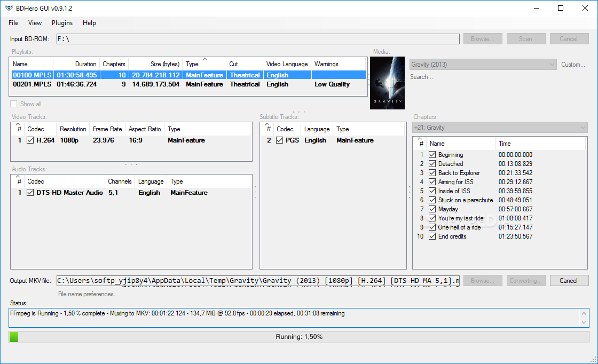Screen dimensions: 598x364
Task: Click the Search... link under Media
Action: 421,77
